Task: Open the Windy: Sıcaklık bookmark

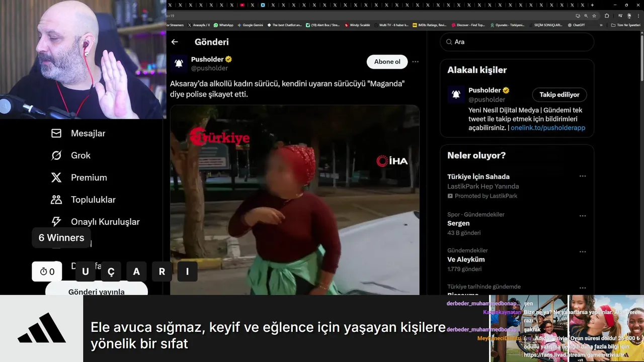Action: 357,25
